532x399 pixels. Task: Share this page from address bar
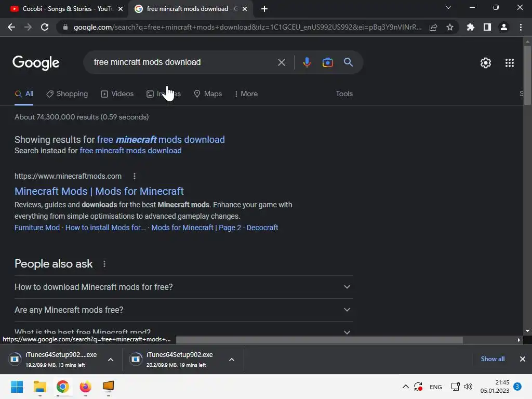(x=433, y=27)
